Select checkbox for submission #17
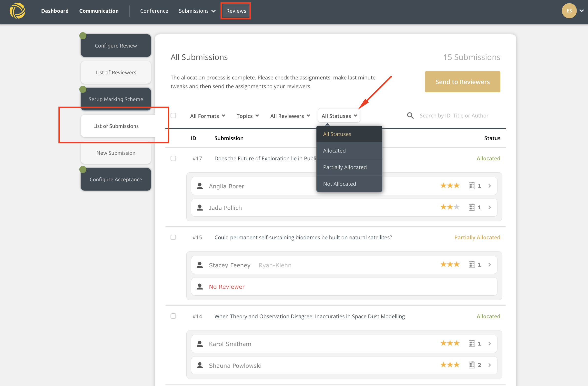This screenshot has height=386, width=588. coord(173,158)
